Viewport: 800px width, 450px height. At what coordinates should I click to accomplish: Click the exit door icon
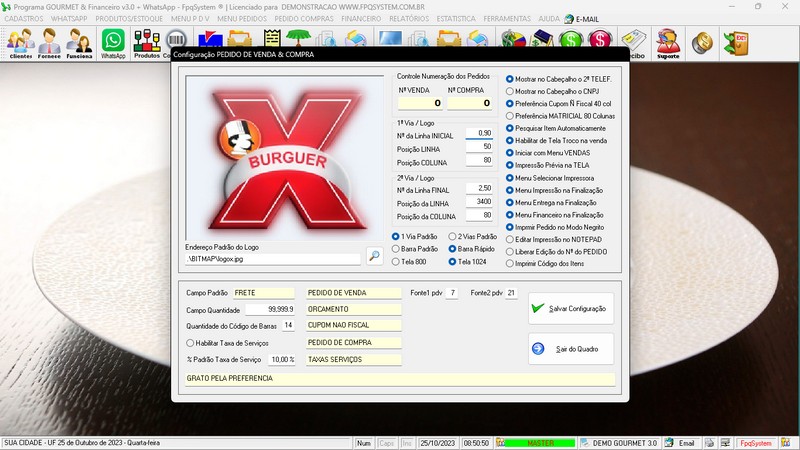point(736,43)
